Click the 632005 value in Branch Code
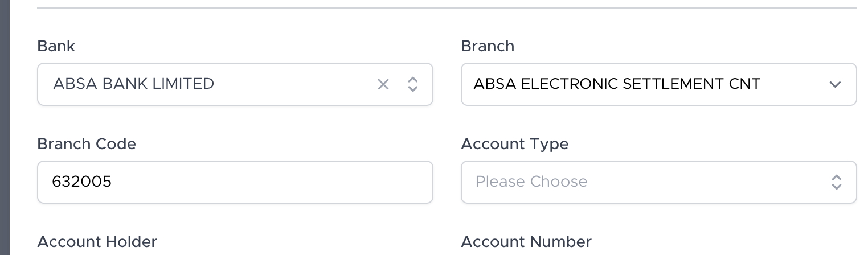The width and height of the screenshot is (868, 255). (x=81, y=182)
